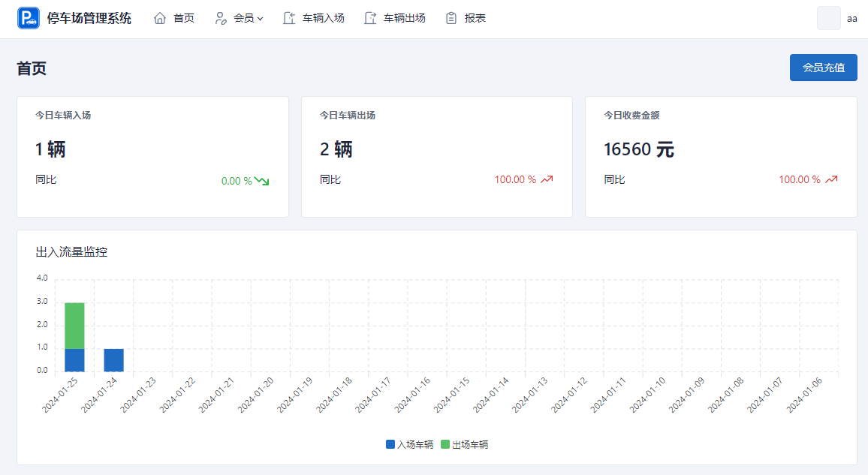Click the rising trend arrow in 今日车辆出场
Screen dimensions: 868x475
click(547, 179)
